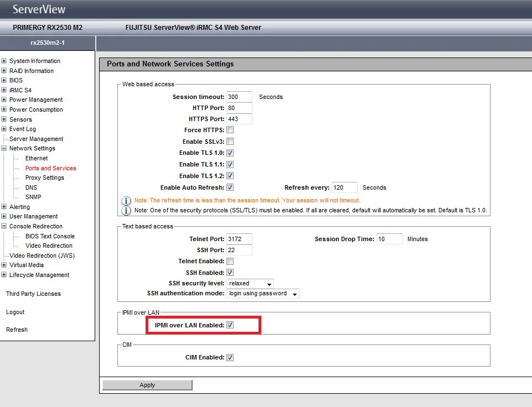The image size is (532, 407).
Task: Enable the Telnet Enabled checkbox
Action: click(230, 261)
